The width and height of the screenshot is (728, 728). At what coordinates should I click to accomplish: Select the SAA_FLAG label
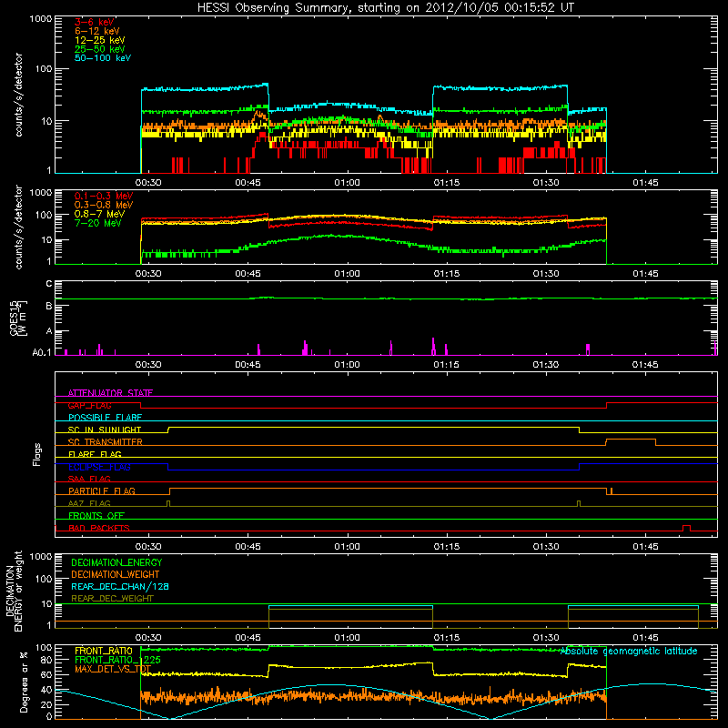point(89,479)
